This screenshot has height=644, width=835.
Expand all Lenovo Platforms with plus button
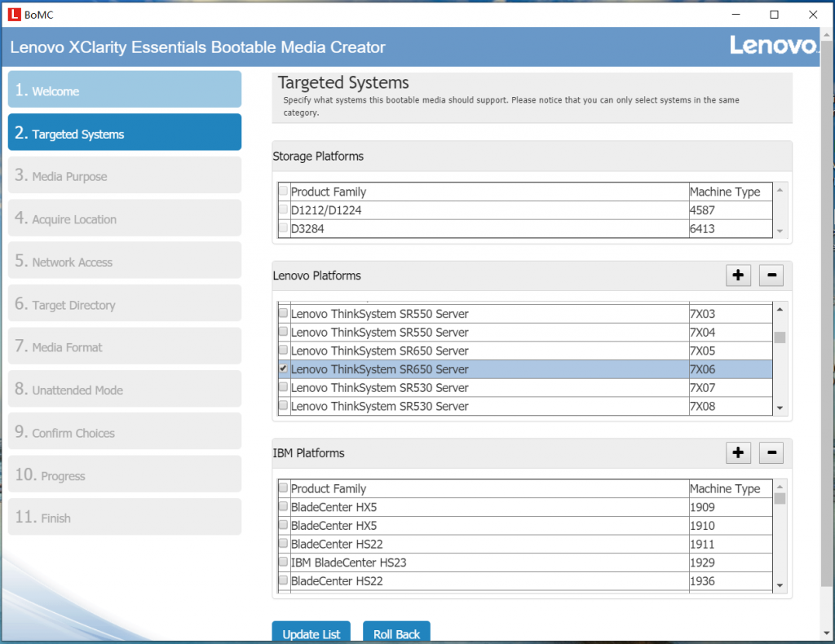pyautogui.click(x=738, y=276)
